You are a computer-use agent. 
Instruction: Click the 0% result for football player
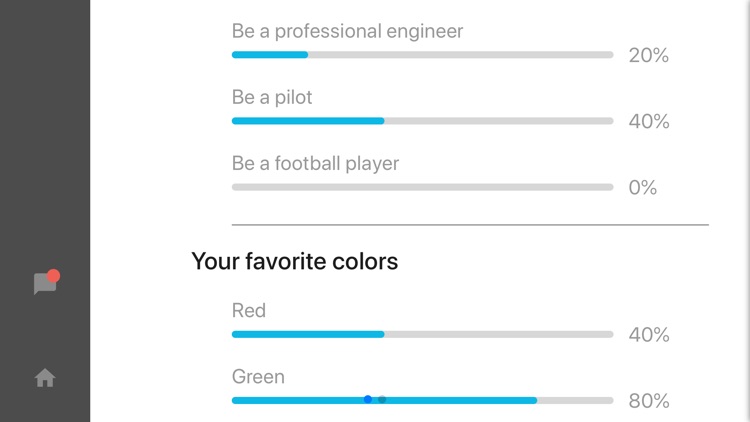click(642, 188)
